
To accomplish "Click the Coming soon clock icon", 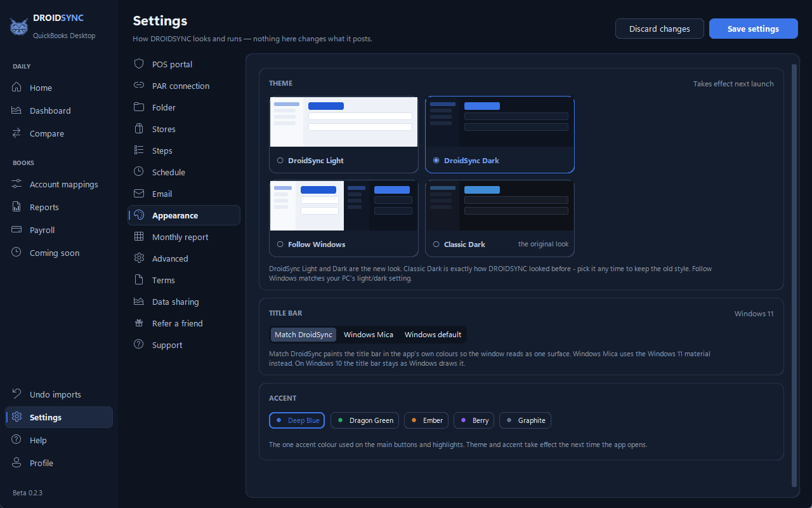I will [17, 253].
